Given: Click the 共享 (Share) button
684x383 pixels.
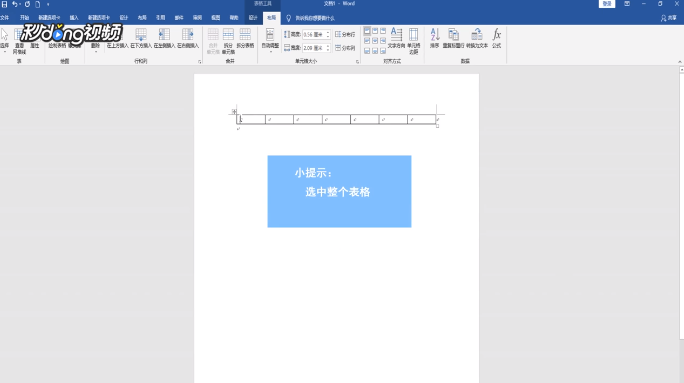Looking at the screenshot, I should click(668, 18).
